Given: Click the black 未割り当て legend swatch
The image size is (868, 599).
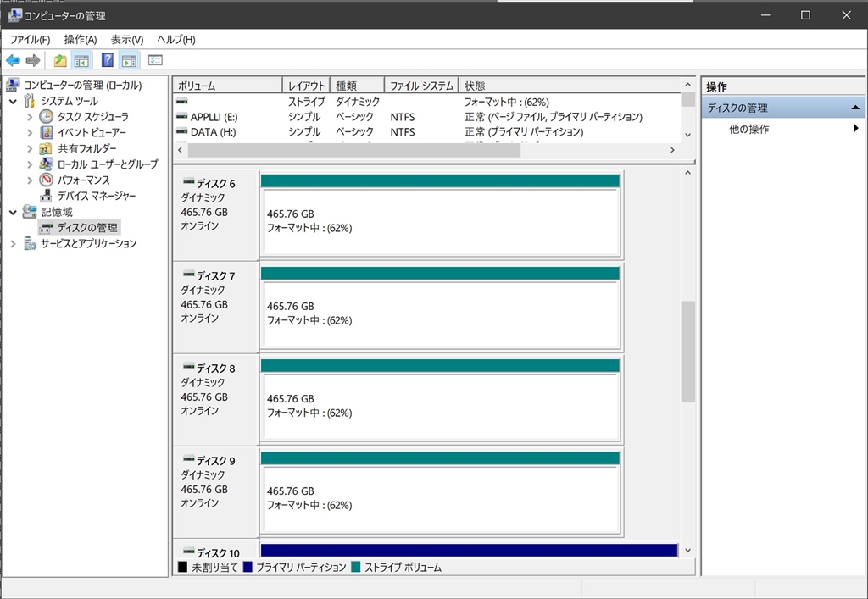Looking at the screenshot, I should tap(183, 567).
